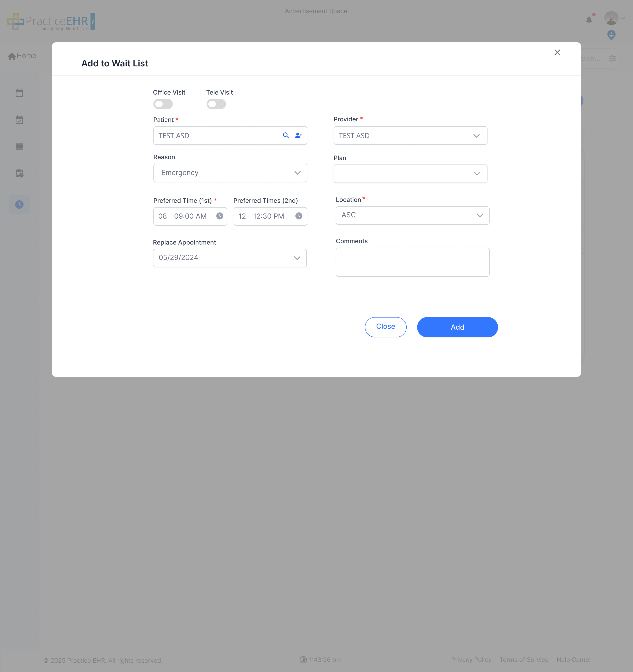Image resolution: width=633 pixels, height=672 pixels.
Task: Select the Wait List clock icon in sidebar
Action: pyautogui.click(x=19, y=204)
